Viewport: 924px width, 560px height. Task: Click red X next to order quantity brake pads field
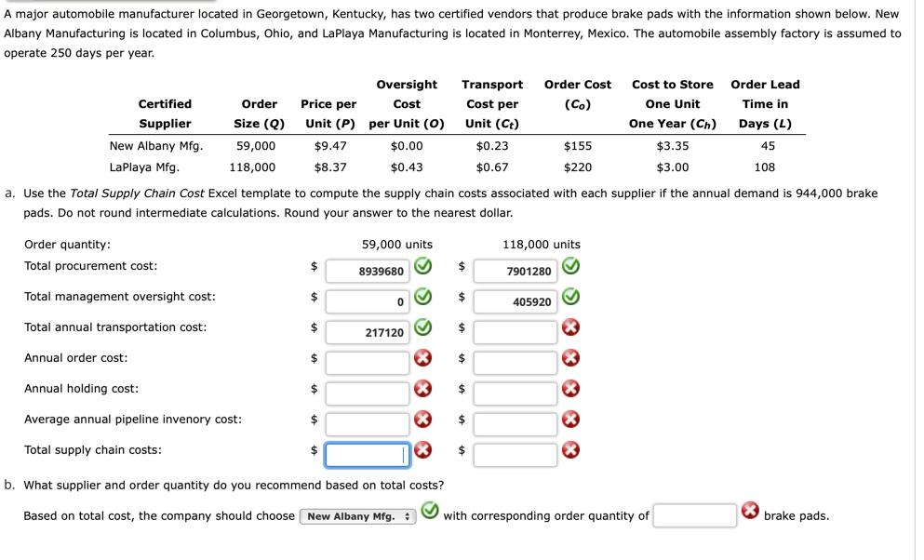pos(750,510)
